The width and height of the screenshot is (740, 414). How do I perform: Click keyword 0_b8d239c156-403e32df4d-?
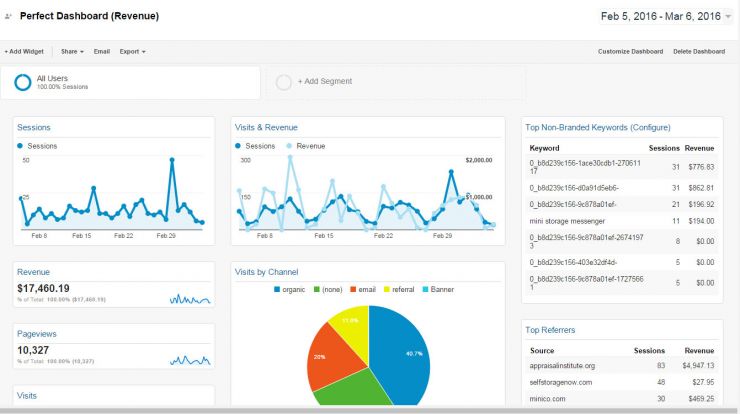(x=573, y=262)
